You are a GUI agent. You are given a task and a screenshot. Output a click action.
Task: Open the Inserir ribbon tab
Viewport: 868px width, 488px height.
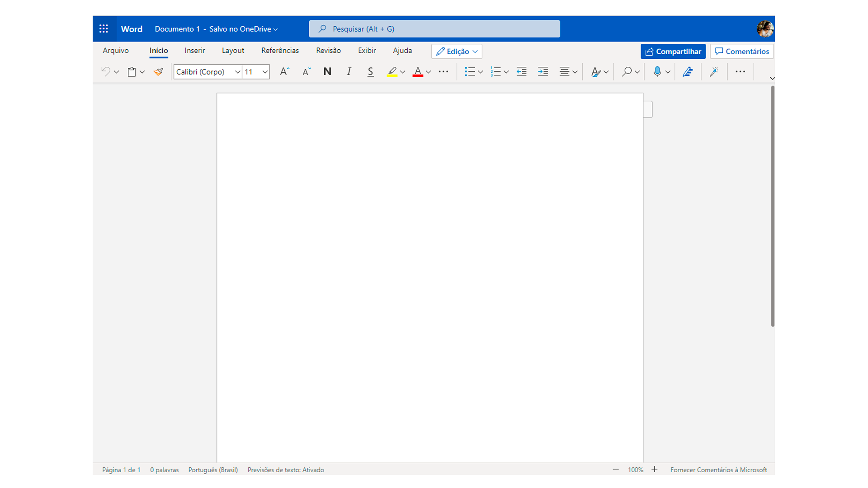click(195, 51)
